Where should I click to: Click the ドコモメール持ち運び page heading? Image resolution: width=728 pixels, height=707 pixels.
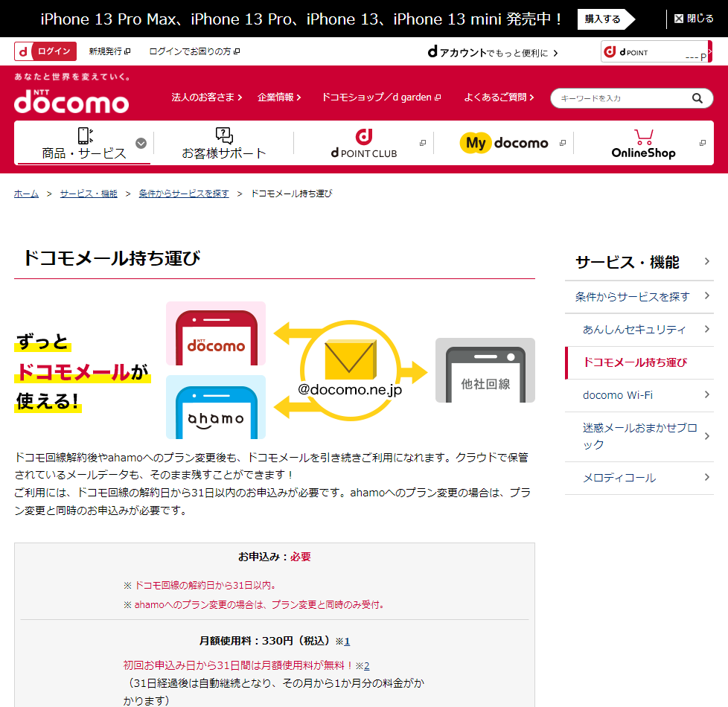click(x=112, y=258)
